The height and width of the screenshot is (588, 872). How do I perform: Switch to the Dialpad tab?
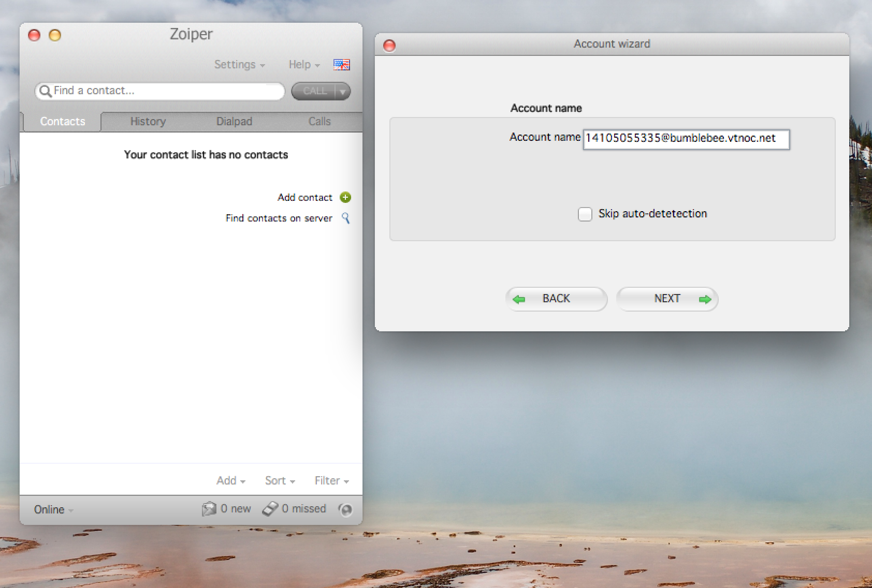pos(234,122)
